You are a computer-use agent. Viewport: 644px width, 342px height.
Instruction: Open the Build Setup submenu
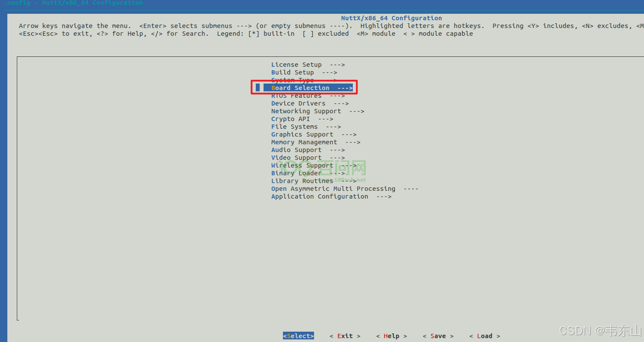click(304, 72)
